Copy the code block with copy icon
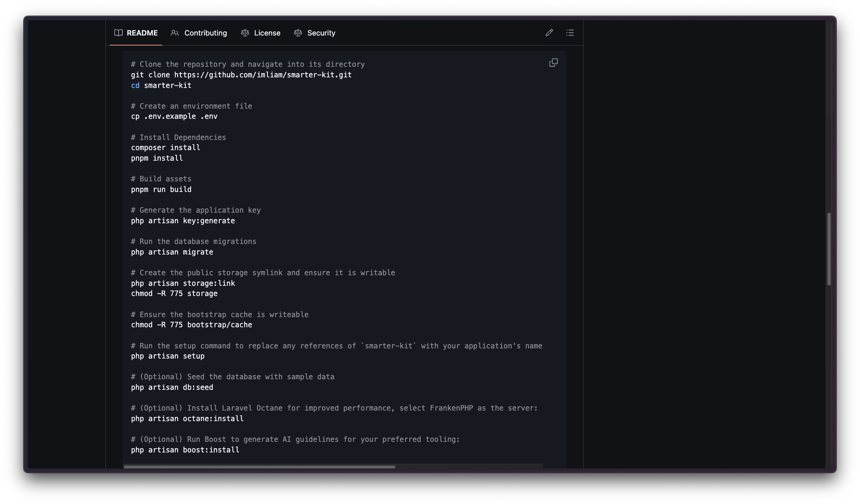This screenshot has height=504, width=860. coord(554,63)
